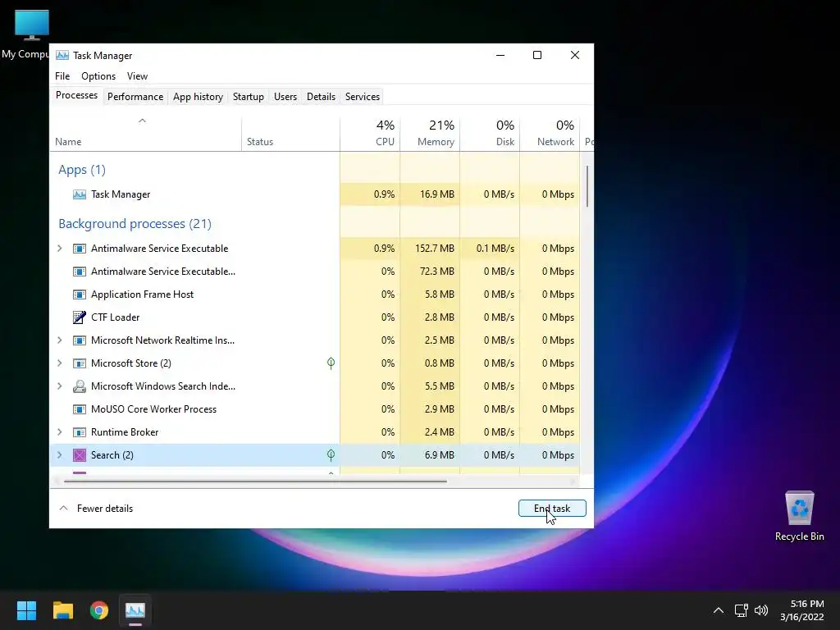The width and height of the screenshot is (840, 630).
Task: Select the Processes tab
Action: click(x=76, y=95)
